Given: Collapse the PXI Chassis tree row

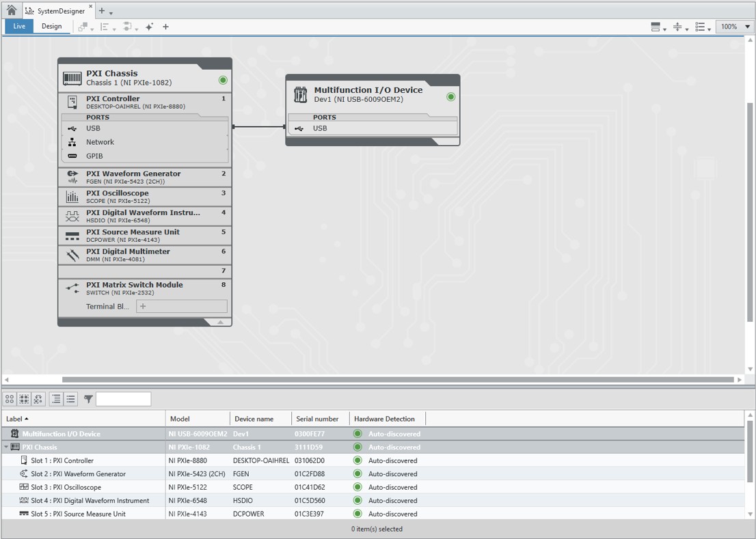Looking at the screenshot, I should [x=6, y=447].
